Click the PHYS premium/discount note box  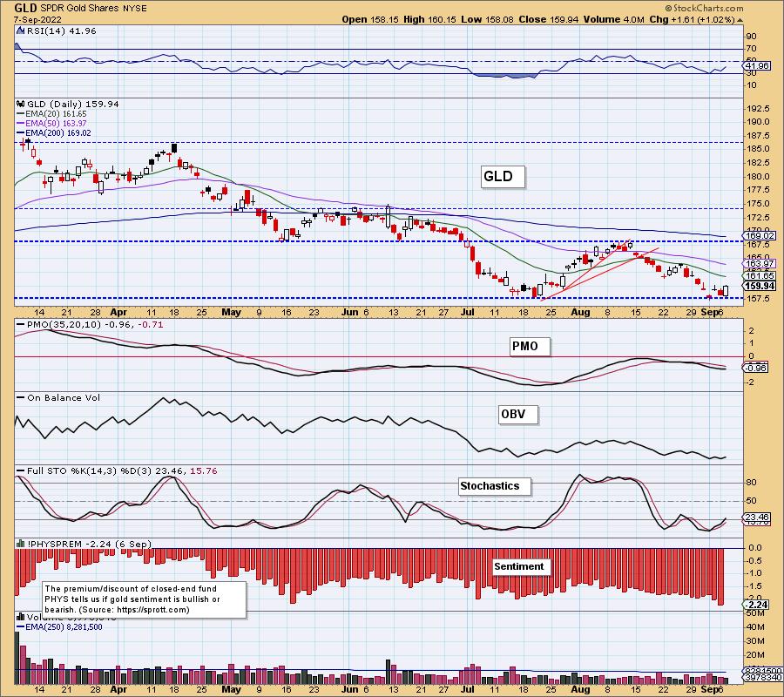click(x=144, y=599)
